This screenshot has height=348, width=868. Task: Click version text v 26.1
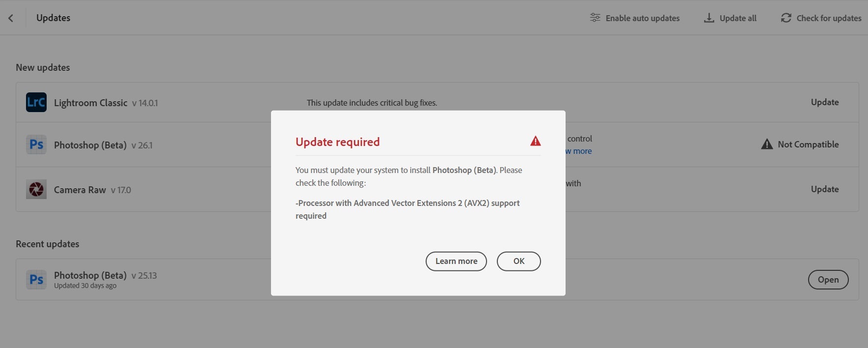coord(142,145)
